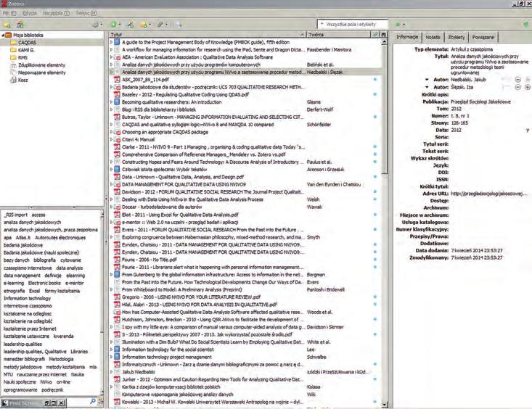Screen dimensions: 532x409
Task: Sort the list by the Tytuł column
Action: click(207, 35)
